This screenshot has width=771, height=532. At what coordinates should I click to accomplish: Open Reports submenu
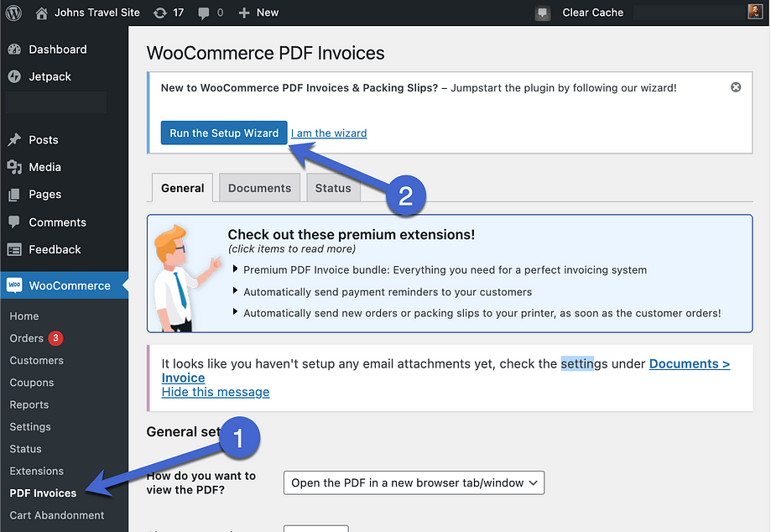[x=29, y=404]
